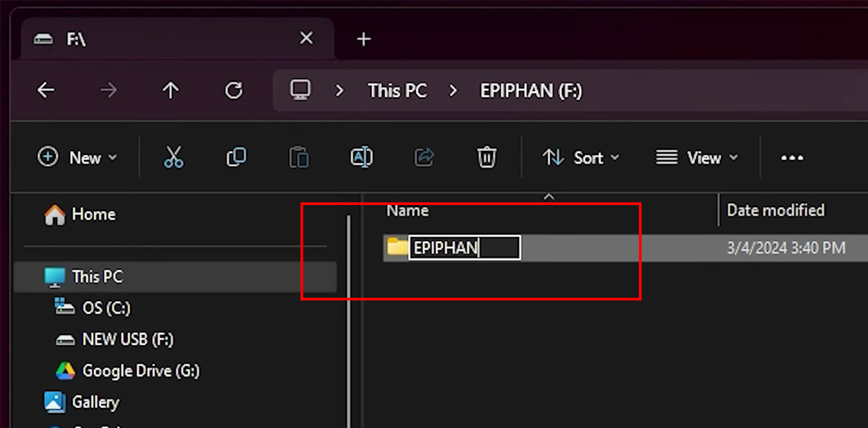Click the sort indicator arrow above Name column

pyautogui.click(x=549, y=196)
